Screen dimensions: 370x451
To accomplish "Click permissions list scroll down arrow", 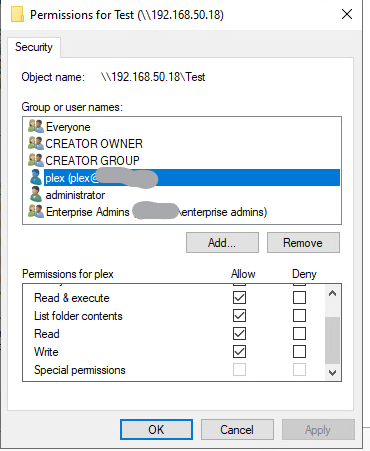I will point(332,372).
